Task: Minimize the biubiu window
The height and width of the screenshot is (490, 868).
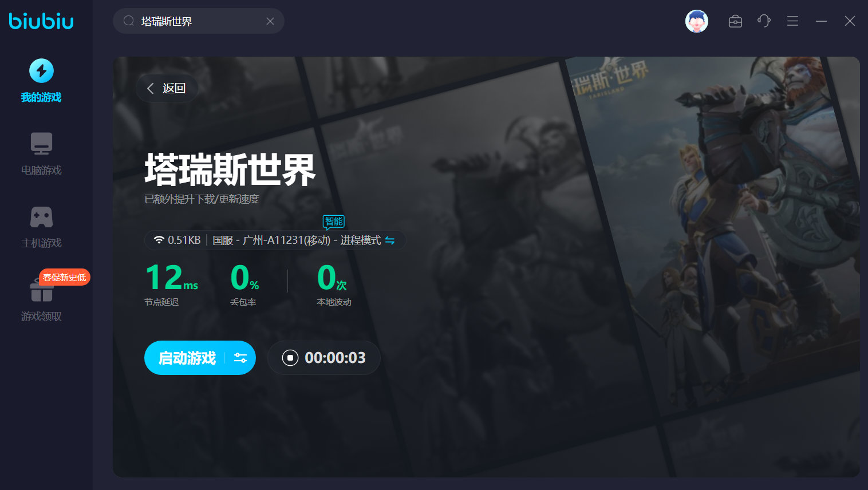Action: (821, 21)
